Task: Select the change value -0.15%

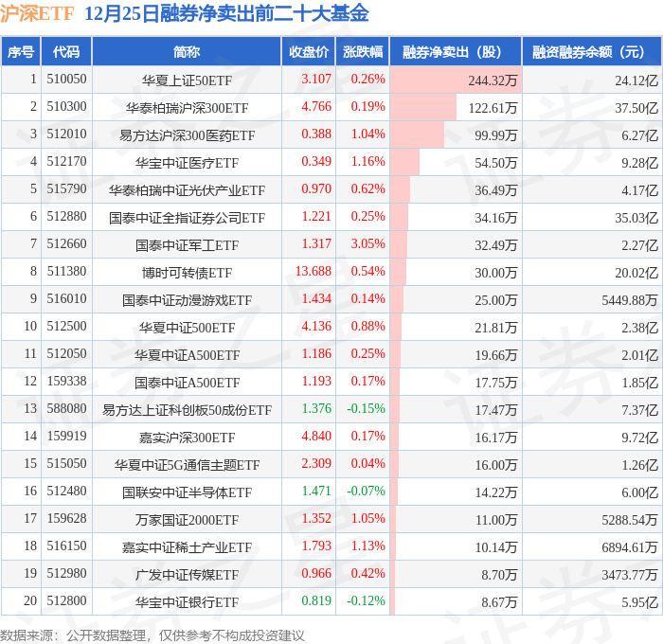Action: click(x=366, y=408)
